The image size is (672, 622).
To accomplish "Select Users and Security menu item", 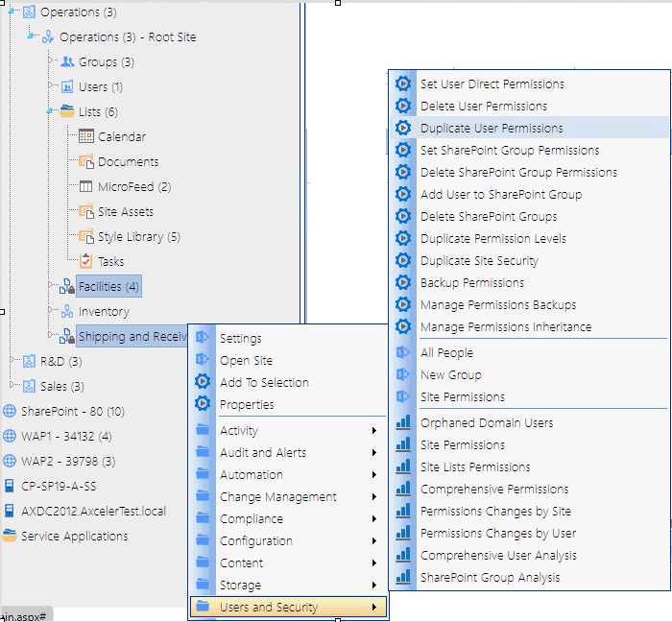I will click(x=288, y=607).
